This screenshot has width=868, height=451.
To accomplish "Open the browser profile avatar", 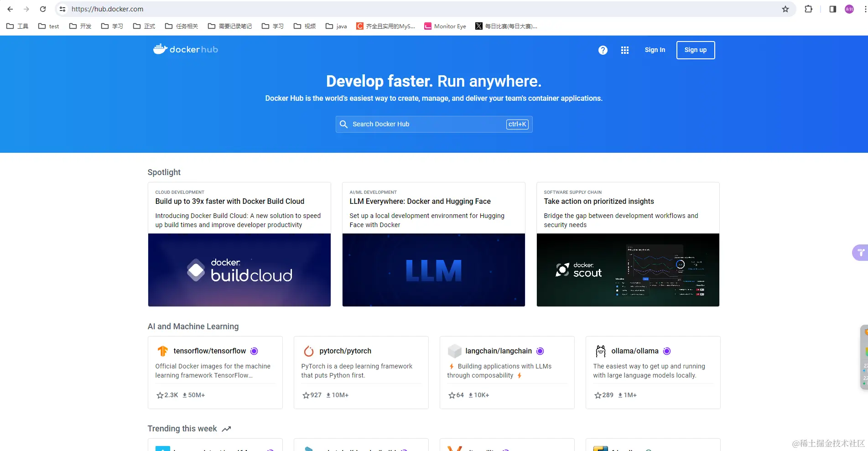I will coord(849,9).
